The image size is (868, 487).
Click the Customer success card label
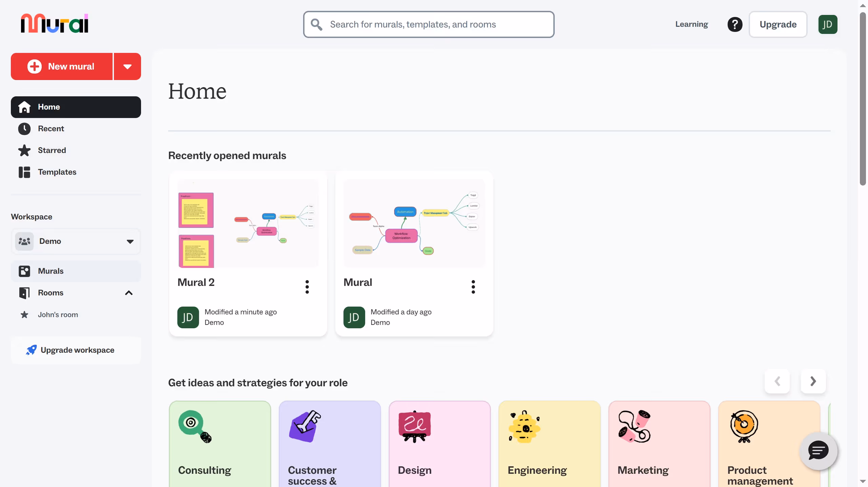(312, 475)
